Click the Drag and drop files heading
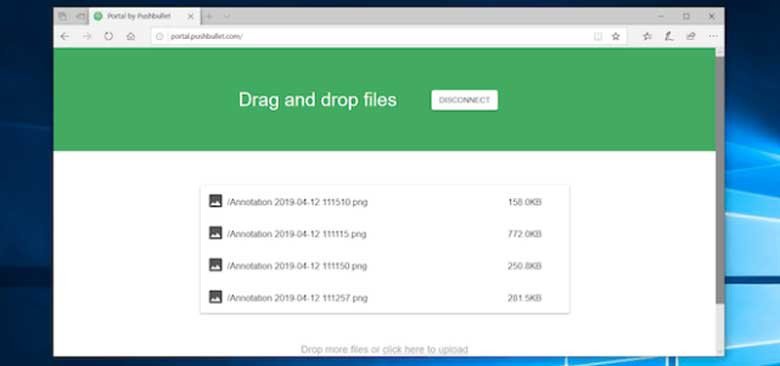The width and height of the screenshot is (780, 366). tap(317, 100)
